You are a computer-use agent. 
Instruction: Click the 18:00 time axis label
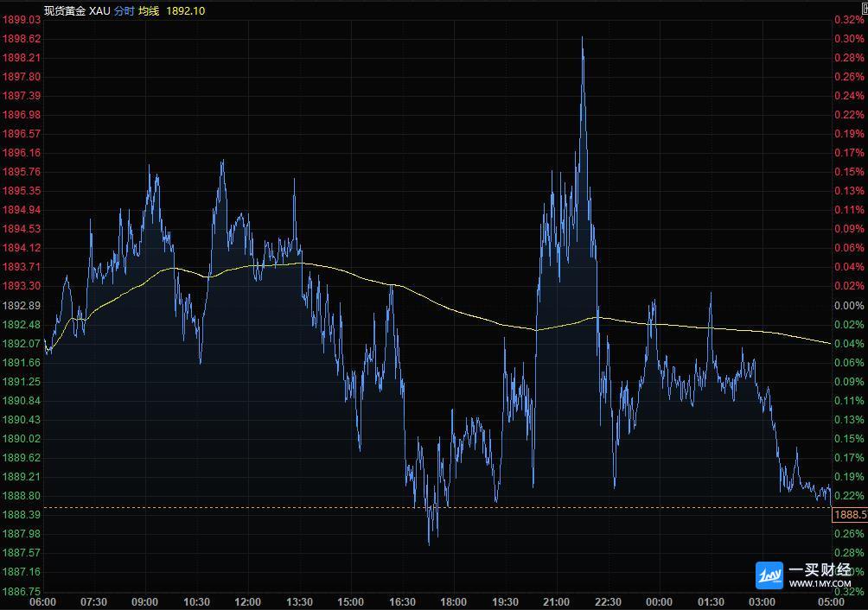[453, 601]
